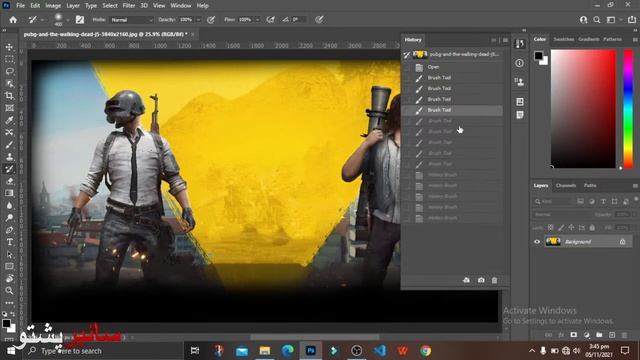
Task: Open the layer filter Kind dropdown
Action: pyautogui.click(x=552, y=201)
